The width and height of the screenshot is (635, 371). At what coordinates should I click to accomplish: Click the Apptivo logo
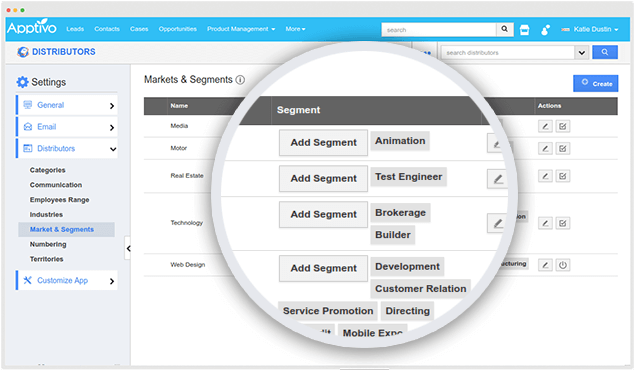click(32, 28)
